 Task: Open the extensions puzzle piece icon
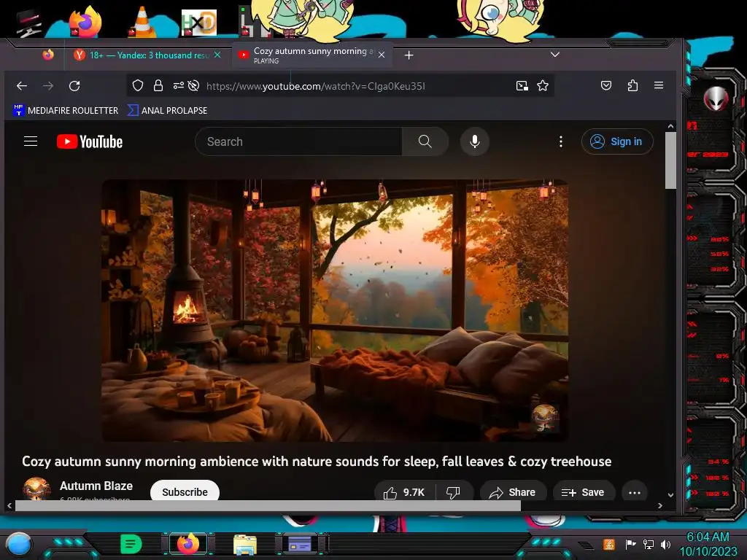click(632, 86)
